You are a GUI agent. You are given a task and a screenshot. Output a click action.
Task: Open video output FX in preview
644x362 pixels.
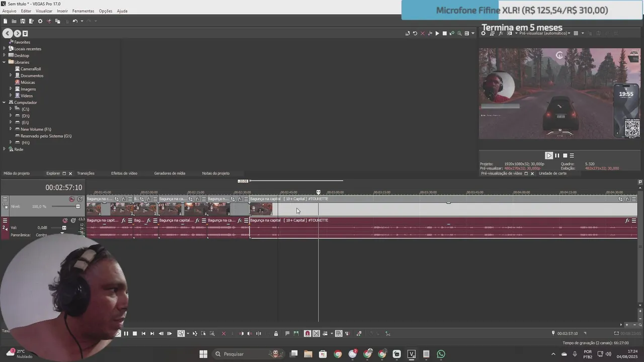coord(501,33)
